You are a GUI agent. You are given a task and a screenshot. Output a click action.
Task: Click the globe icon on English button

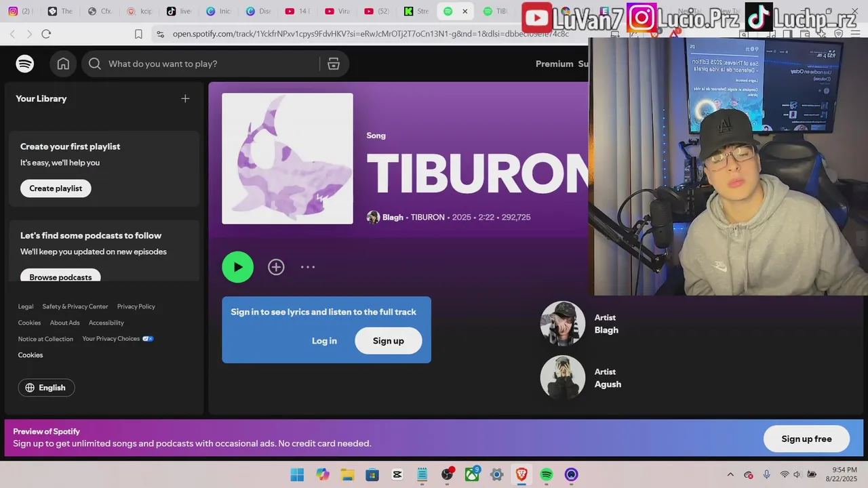(30, 388)
